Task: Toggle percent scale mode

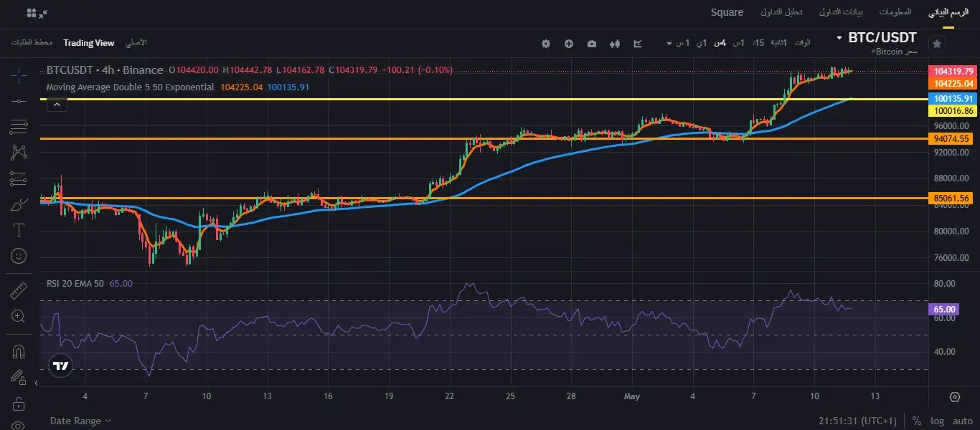Action: [916, 421]
